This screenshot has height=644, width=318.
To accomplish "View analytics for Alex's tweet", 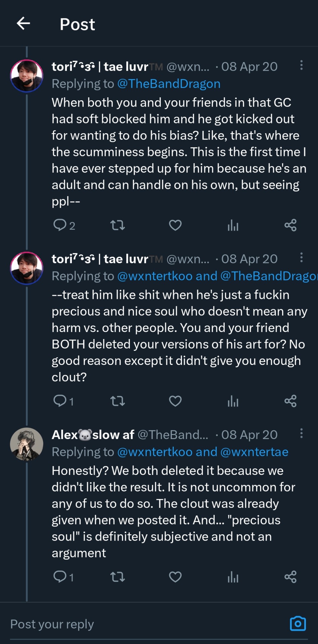I will [x=233, y=577].
